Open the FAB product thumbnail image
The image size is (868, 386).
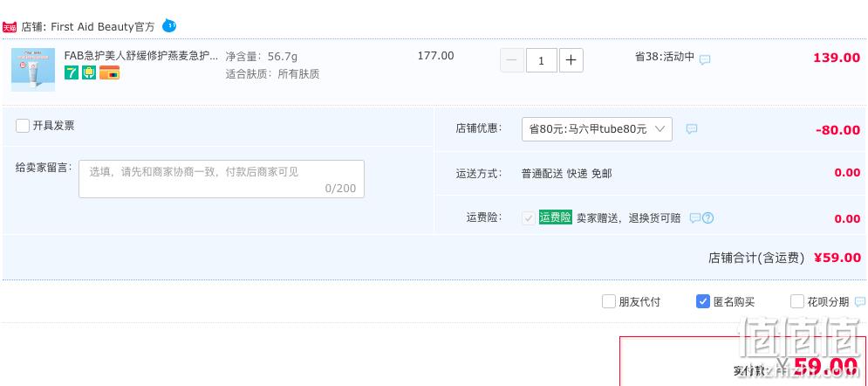(33, 70)
